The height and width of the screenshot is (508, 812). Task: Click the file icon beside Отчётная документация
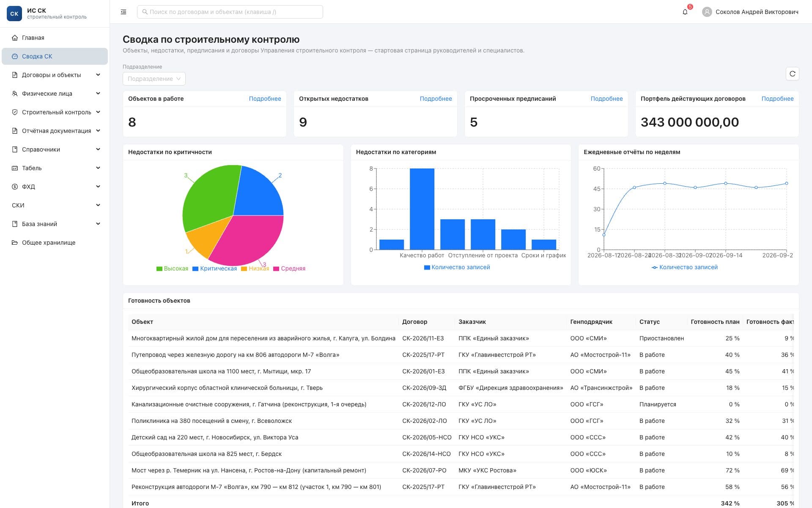coord(15,131)
